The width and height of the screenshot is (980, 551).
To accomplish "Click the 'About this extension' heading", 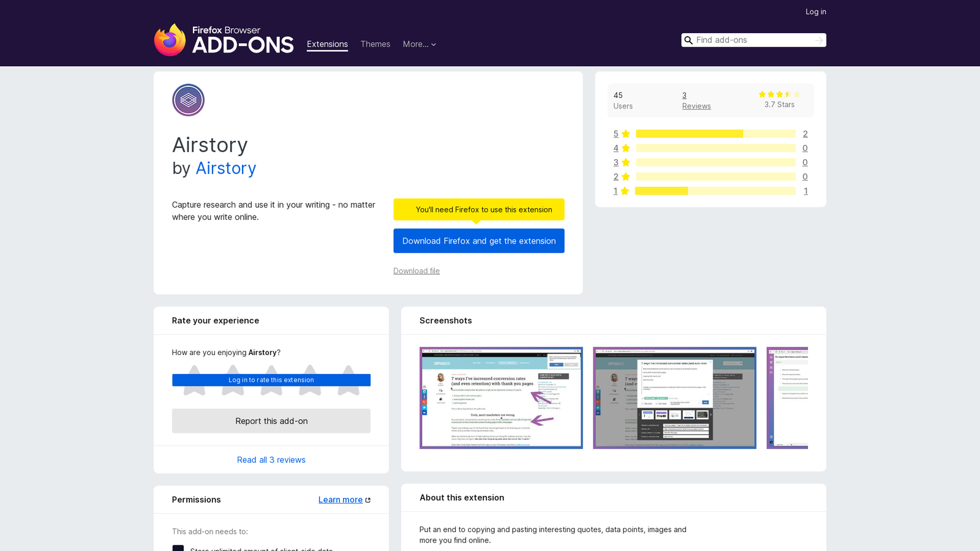I will 462,498.
